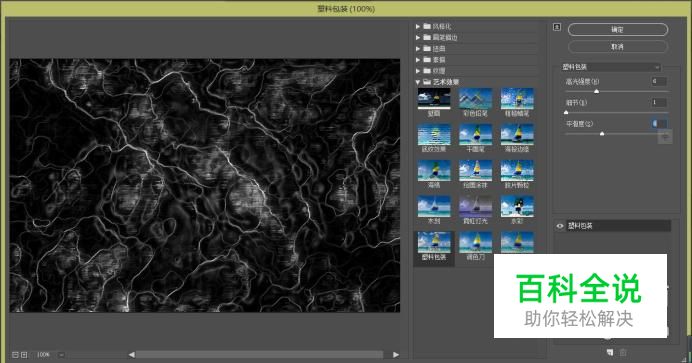Open the 塑料包装 filter type dropdown
The height and width of the screenshot is (363, 692).
point(611,67)
